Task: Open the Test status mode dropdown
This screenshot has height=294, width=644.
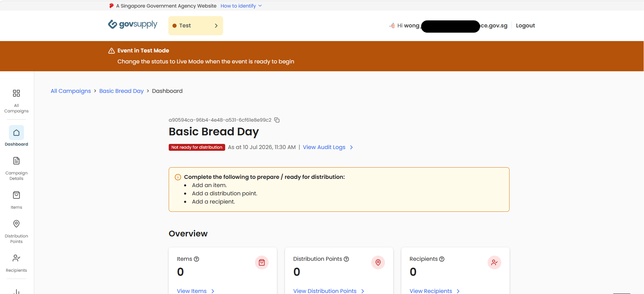Action: tap(196, 26)
